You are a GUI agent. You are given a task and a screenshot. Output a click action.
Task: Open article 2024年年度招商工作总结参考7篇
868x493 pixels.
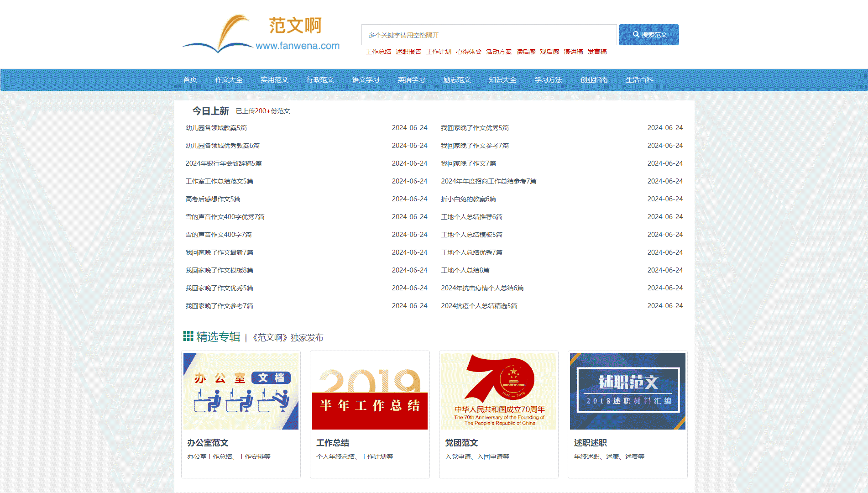tap(488, 181)
